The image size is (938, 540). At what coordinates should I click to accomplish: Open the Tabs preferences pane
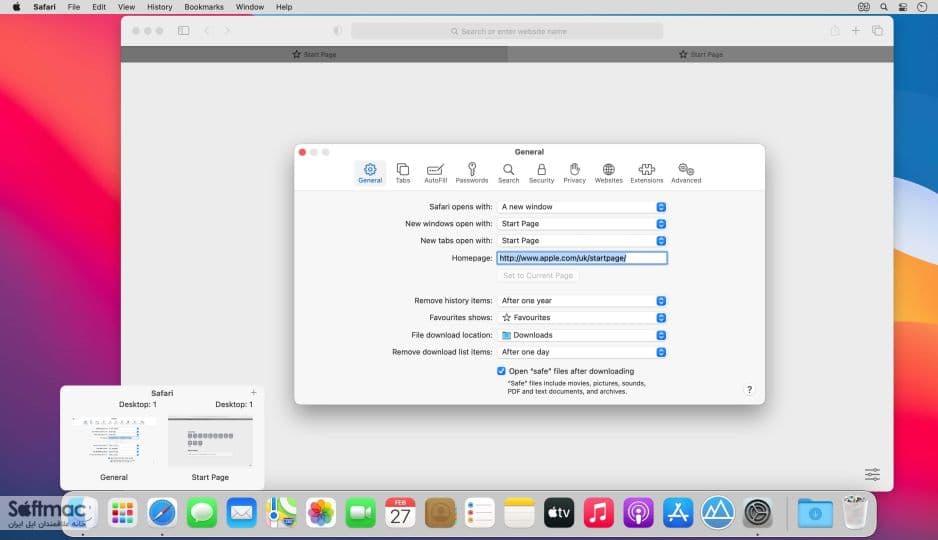click(403, 173)
